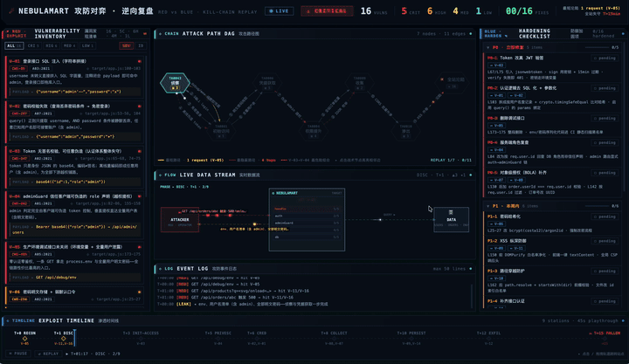This screenshot has width=629, height=364.
Task: Jump to T+6 CRED station
Action: point(257,338)
